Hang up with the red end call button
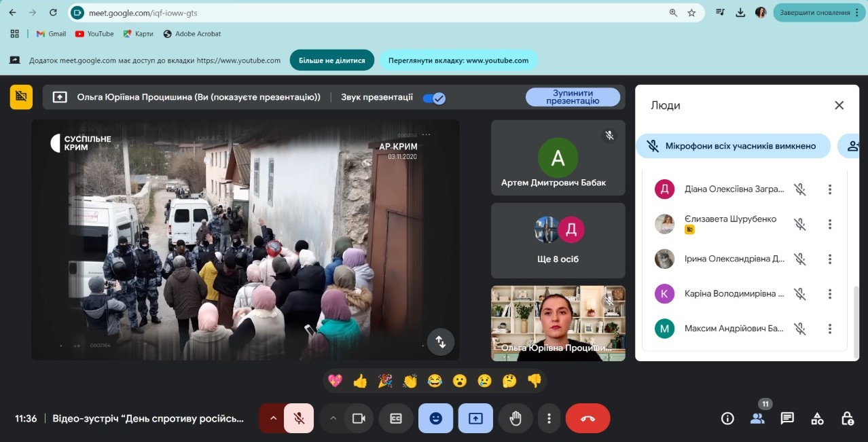 click(587, 418)
